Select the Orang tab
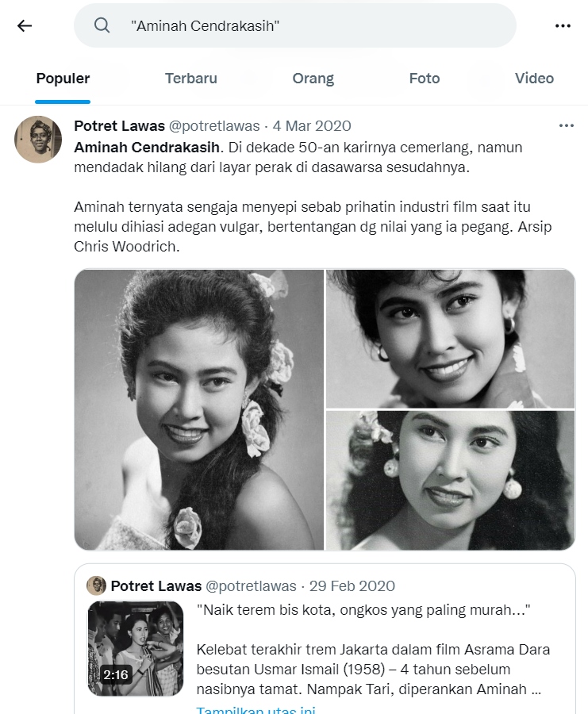The width and height of the screenshot is (588, 714). coord(313,79)
